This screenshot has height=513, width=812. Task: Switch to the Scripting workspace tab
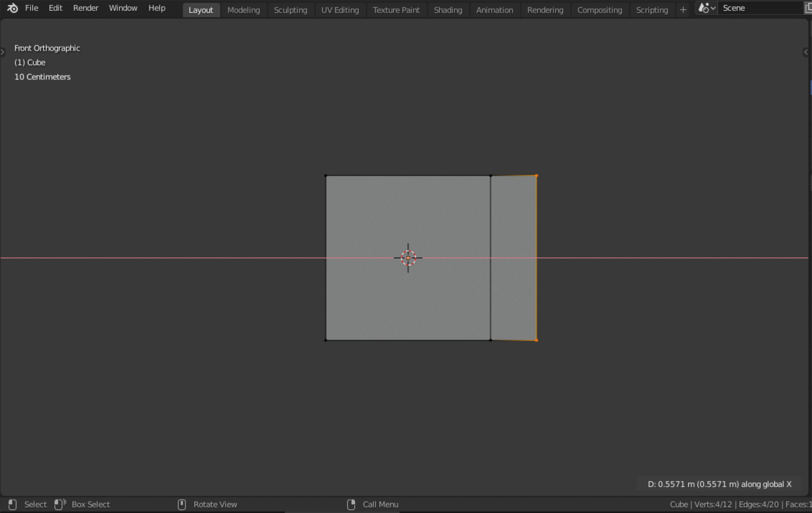652,10
